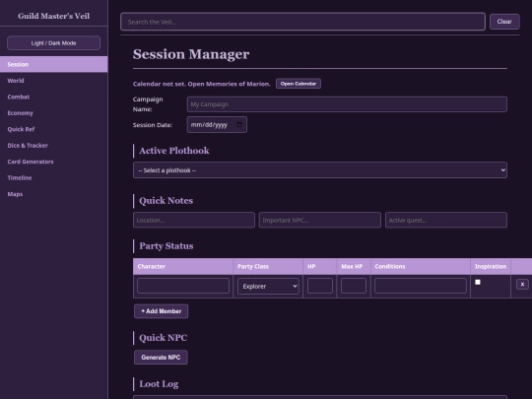The width and height of the screenshot is (532, 399).
Task: Add a new party member
Action: click(162, 311)
